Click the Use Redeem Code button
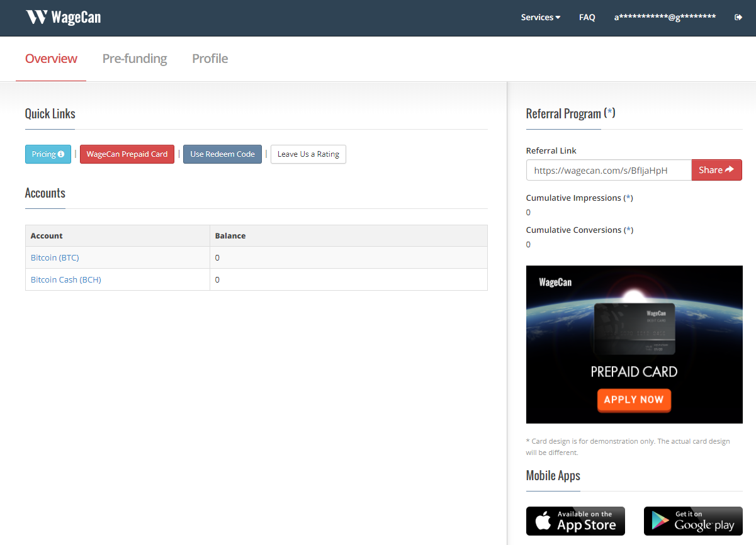Viewport: 756px width, 545px height. [x=222, y=154]
